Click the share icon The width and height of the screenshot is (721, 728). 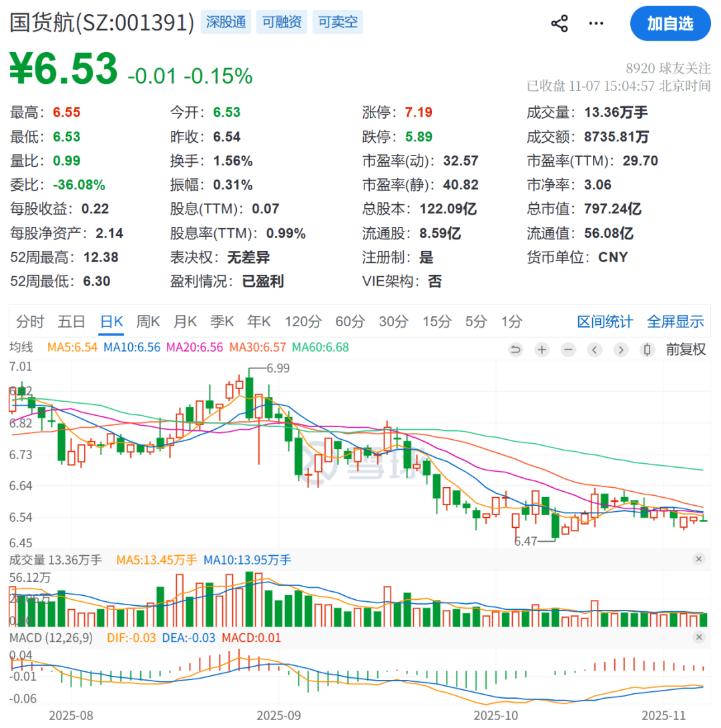click(559, 23)
